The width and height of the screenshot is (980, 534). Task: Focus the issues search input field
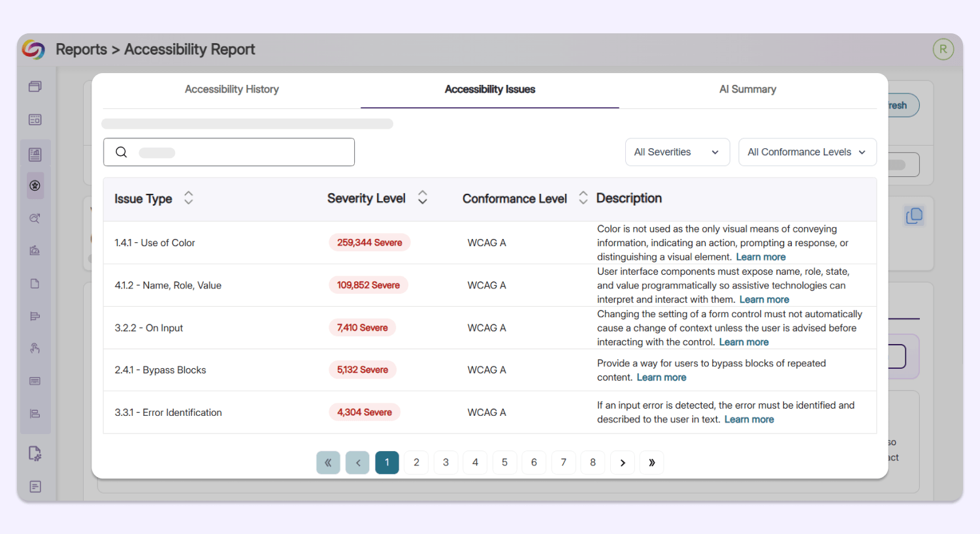coord(229,152)
